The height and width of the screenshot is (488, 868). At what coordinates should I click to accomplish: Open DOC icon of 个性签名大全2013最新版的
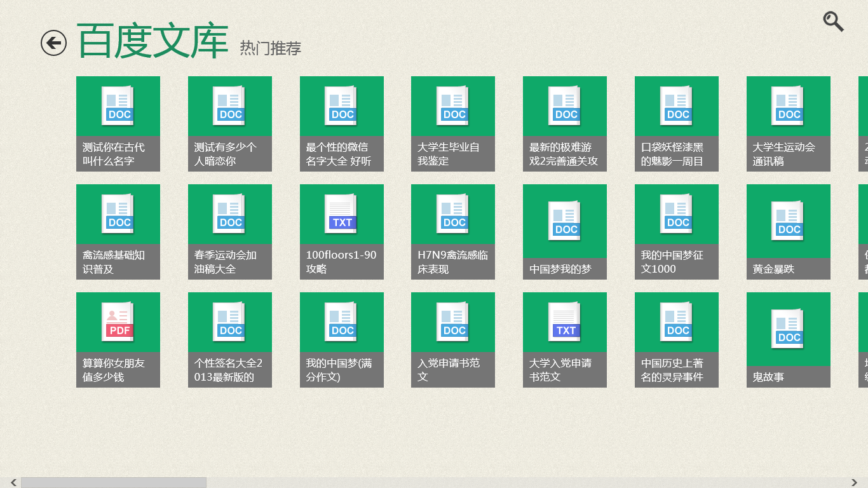(x=230, y=322)
